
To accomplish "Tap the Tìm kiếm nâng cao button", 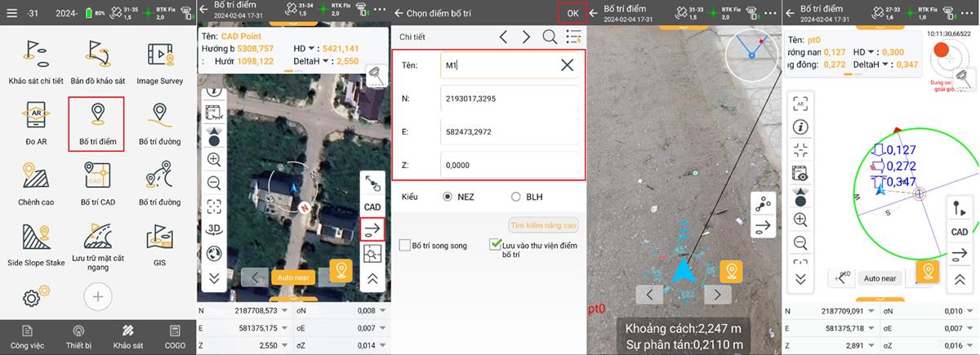I will point(543,225).
